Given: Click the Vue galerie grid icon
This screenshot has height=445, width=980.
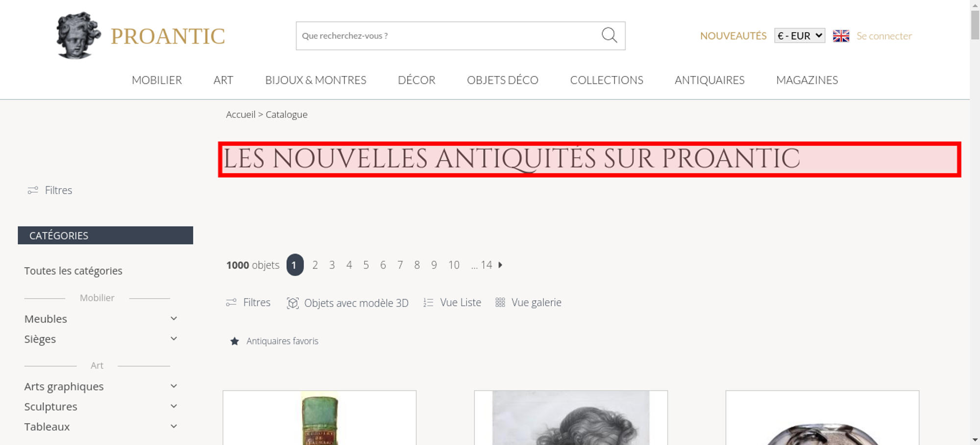Looking at the screenshot, I should pyautogui.click(x=500, y=302).
